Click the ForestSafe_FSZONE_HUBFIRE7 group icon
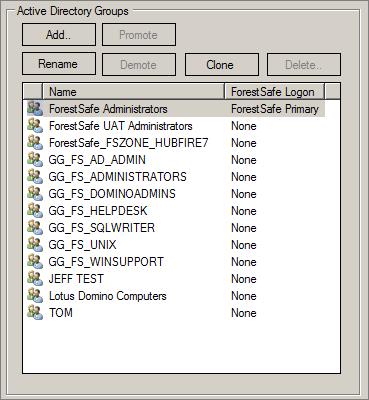The width and height of the screenshot is (369, 400). (x=35, y=143)
